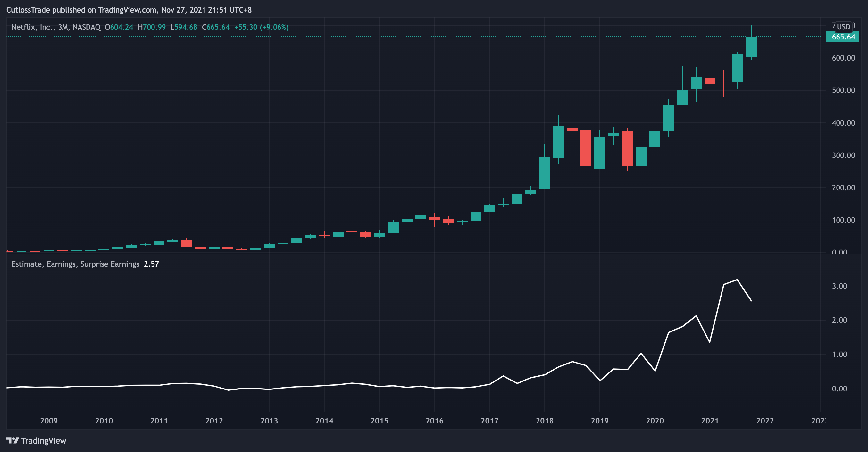This screenshot has height=452, width=868.
Task: Click the 3.00 earnings axis label
Action: (839, 286)
